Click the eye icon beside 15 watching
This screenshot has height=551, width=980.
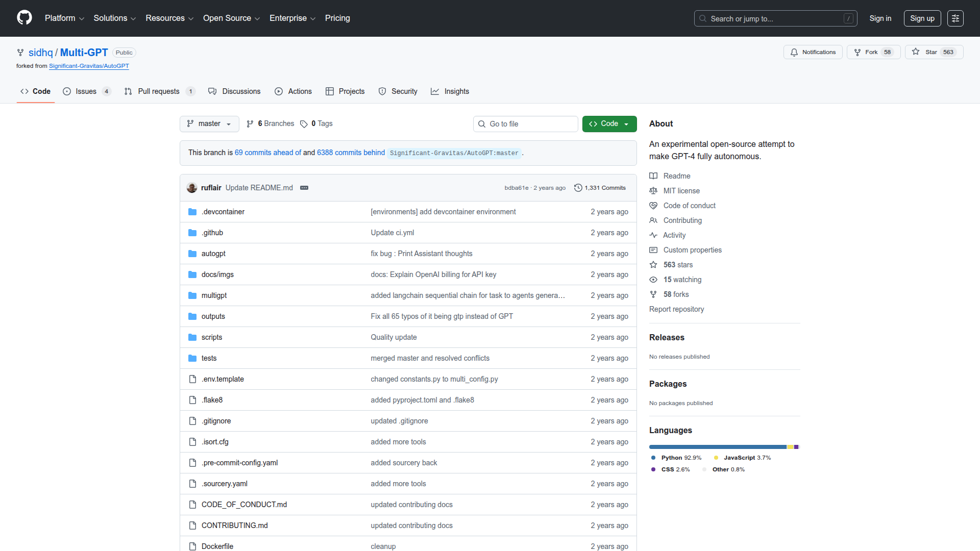(653, 280)
